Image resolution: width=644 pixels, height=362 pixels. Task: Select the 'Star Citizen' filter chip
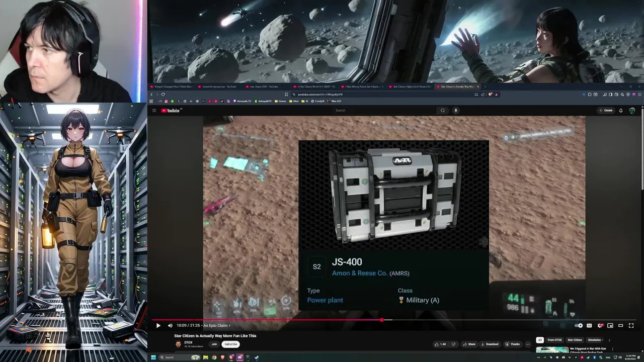(575, 340)
